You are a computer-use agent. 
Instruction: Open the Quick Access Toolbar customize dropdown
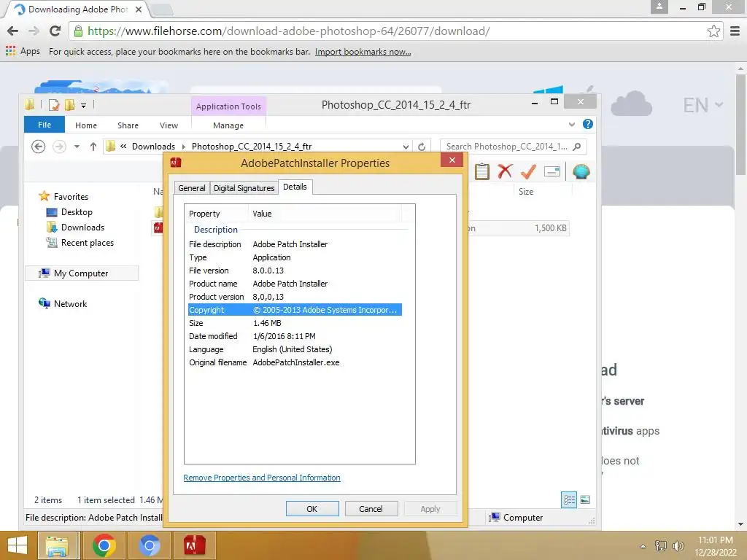click(83, 105)
